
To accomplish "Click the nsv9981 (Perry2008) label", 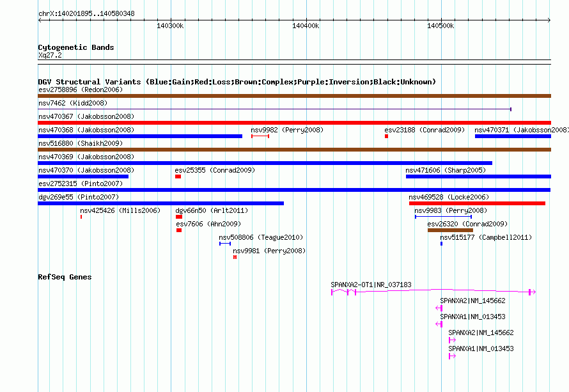I will [269, 251].
